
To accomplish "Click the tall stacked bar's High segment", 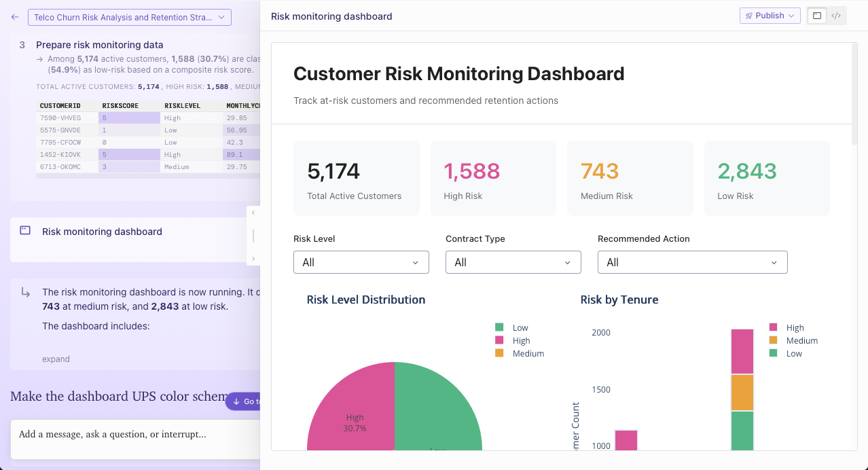I will [x=742, y=351].
